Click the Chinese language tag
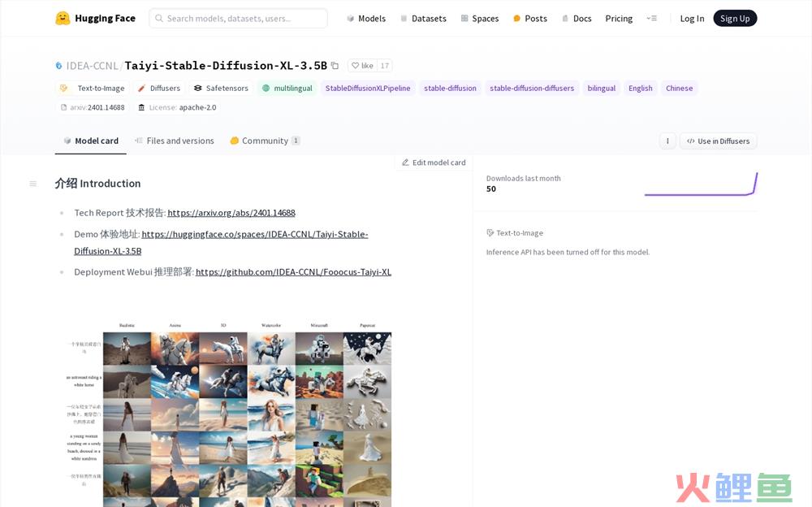 click(679, 88)
